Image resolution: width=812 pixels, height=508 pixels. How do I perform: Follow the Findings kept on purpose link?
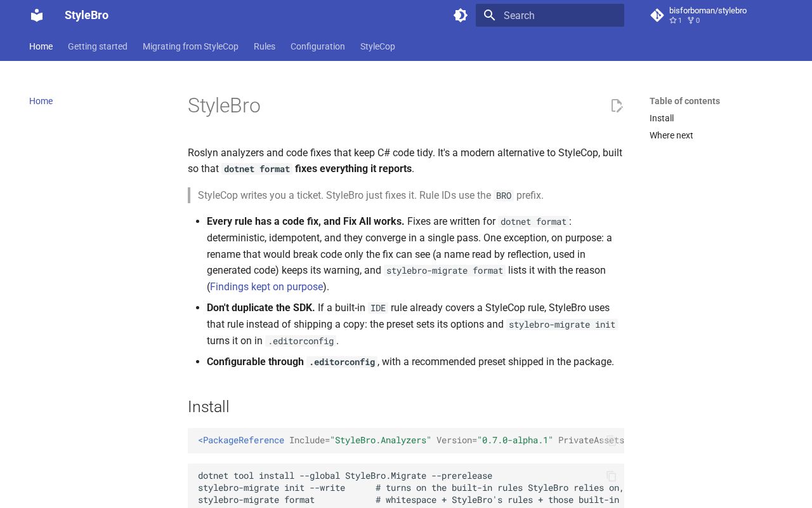(x=266, y=286)
